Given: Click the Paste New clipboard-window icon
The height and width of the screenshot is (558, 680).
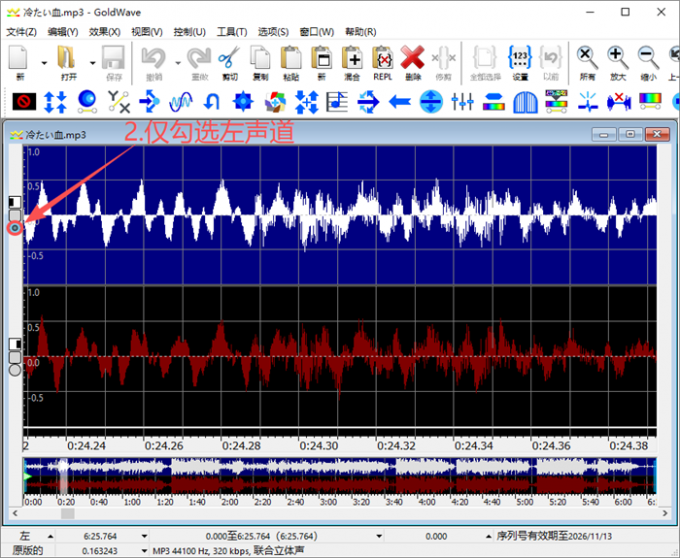Looking at the screenshot, I should [321, 58].
